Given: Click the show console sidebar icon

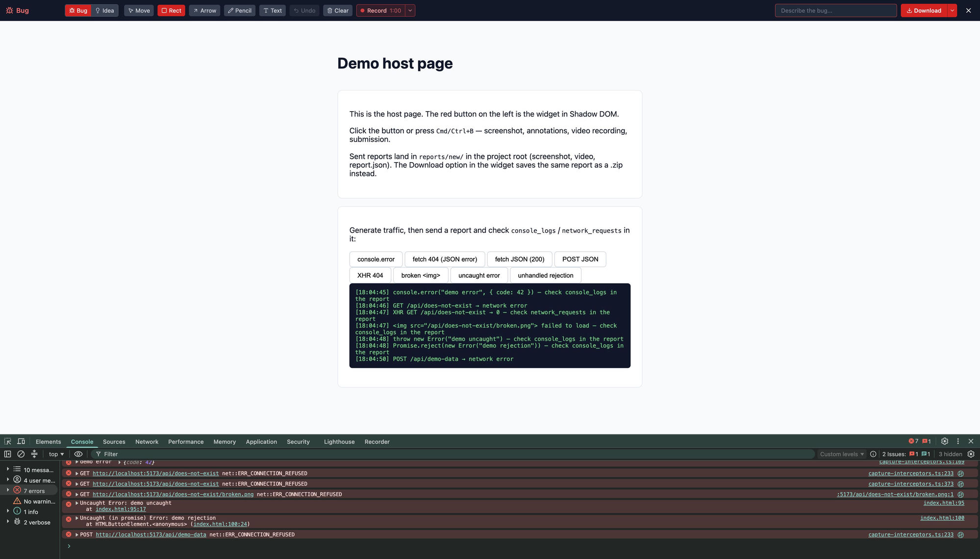Looking at the screenshot, I should tap(8, 454).
